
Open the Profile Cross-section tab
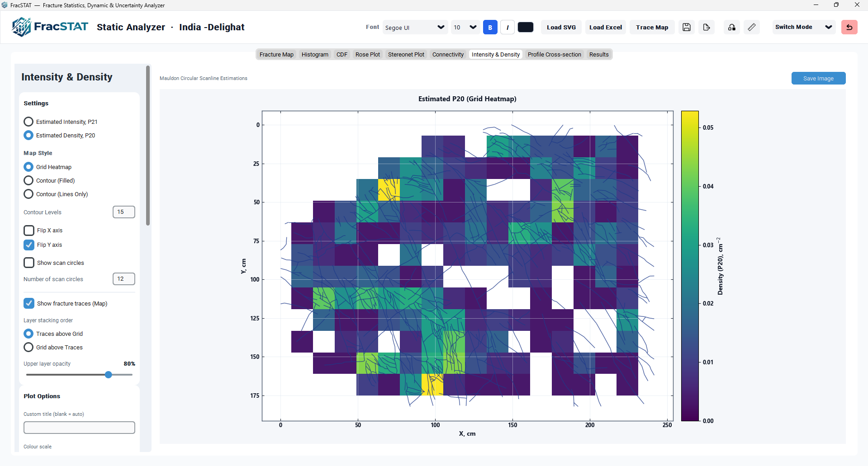tap(554, 55)
